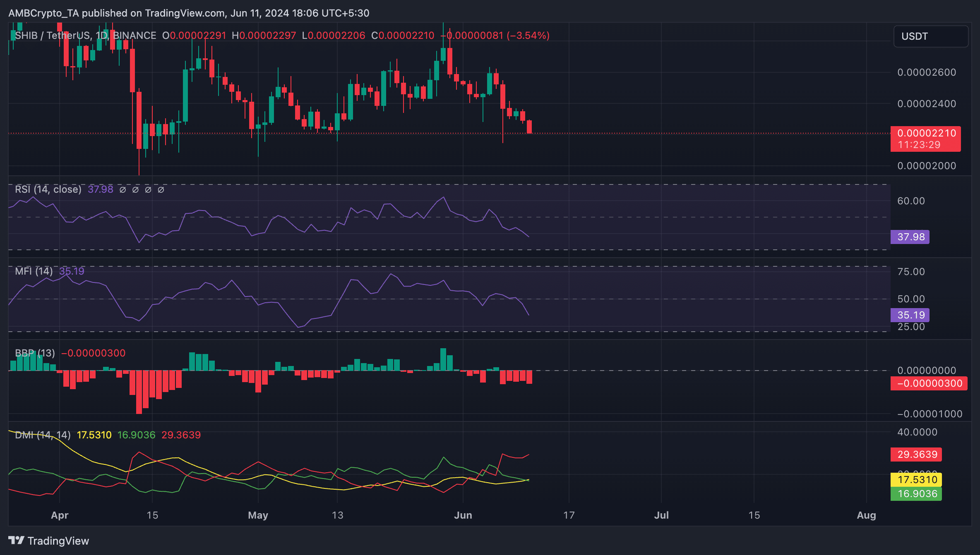Image resolution: width=980 pixels, height=555 pixels.
Task: Click the green DMI scale tag 16.9036
Action: (917, 494)
